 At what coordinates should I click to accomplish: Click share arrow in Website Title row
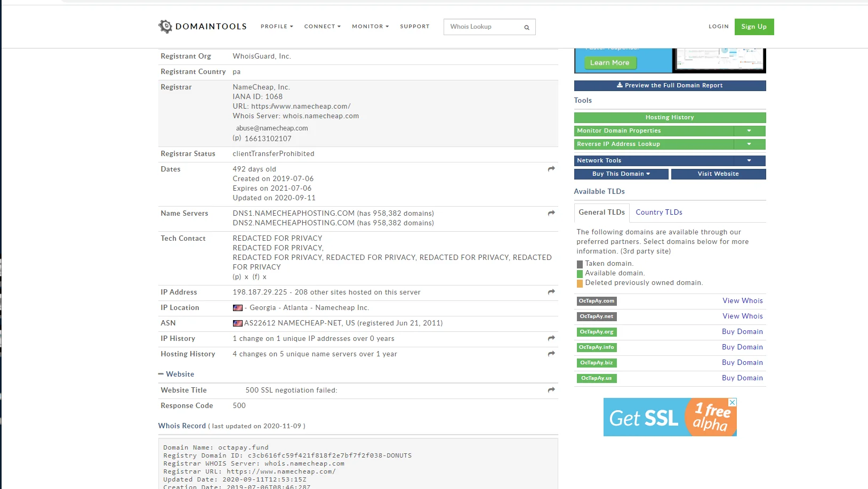coord(551,390)
